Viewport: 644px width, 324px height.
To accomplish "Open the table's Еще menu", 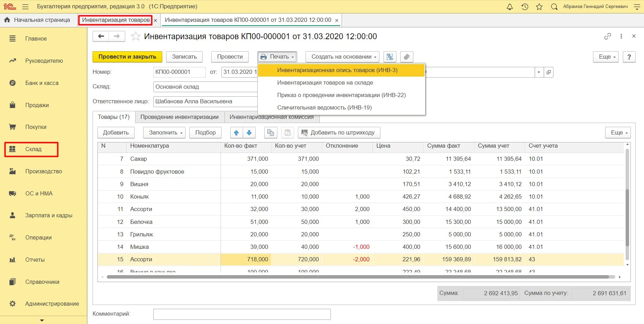I will point(618,133).
